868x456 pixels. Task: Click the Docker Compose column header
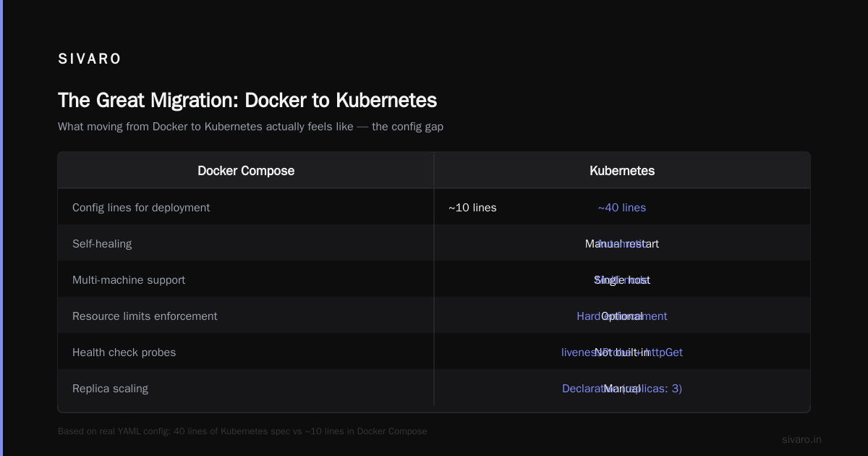246,171
